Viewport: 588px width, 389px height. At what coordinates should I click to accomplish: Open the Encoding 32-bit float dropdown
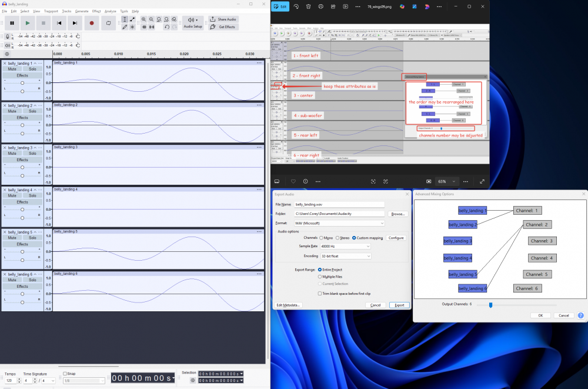coord(345,256)
